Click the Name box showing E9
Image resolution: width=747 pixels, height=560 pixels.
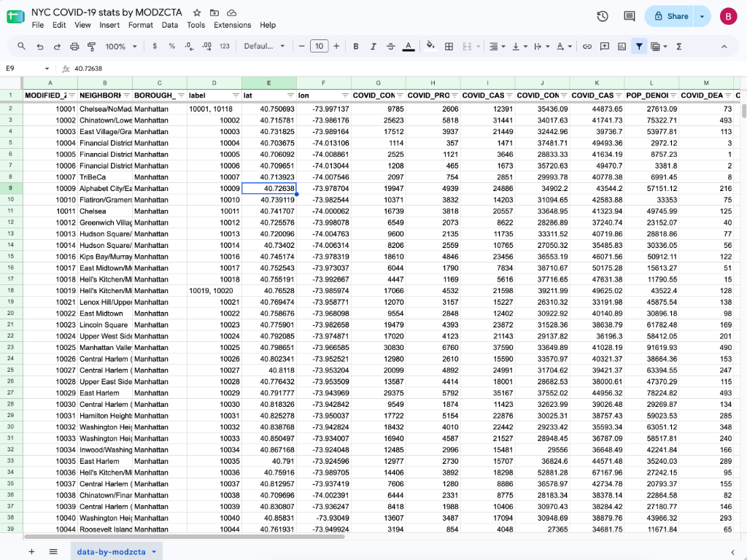pos(27,68)
